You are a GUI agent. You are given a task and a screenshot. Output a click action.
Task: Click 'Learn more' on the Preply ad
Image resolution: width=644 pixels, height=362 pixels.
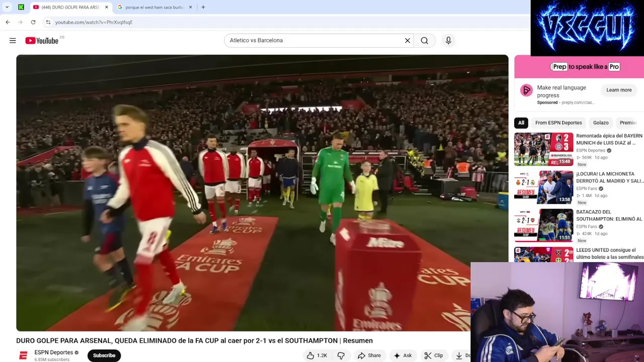619,90
